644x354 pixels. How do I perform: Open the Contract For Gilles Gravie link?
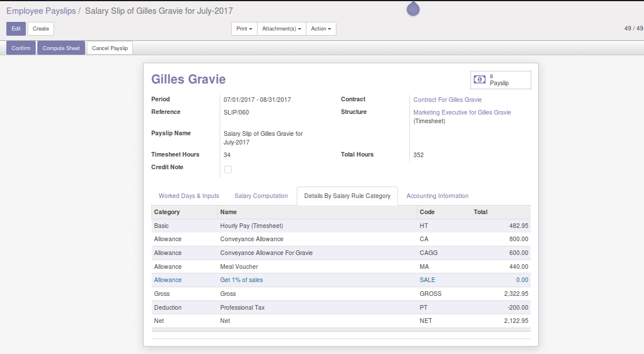point(447,100)
